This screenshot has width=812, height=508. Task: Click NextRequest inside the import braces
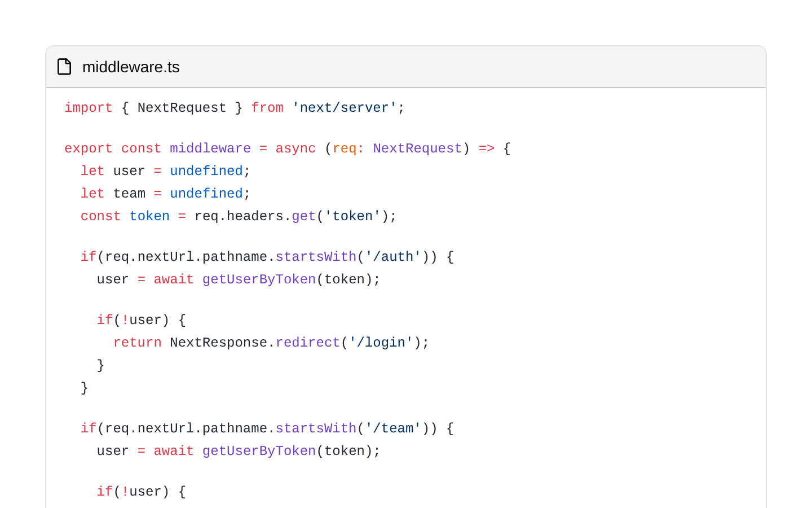pos(182,108)
